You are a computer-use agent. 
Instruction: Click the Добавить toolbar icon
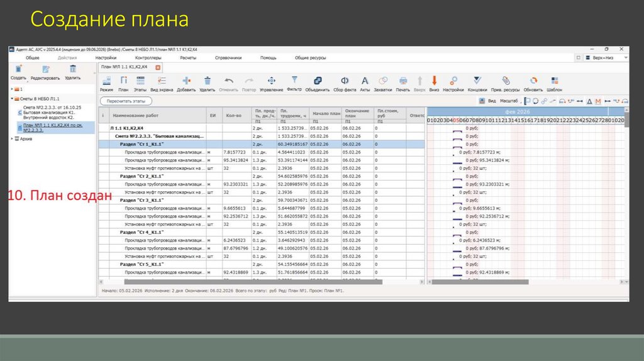(186, 81)
